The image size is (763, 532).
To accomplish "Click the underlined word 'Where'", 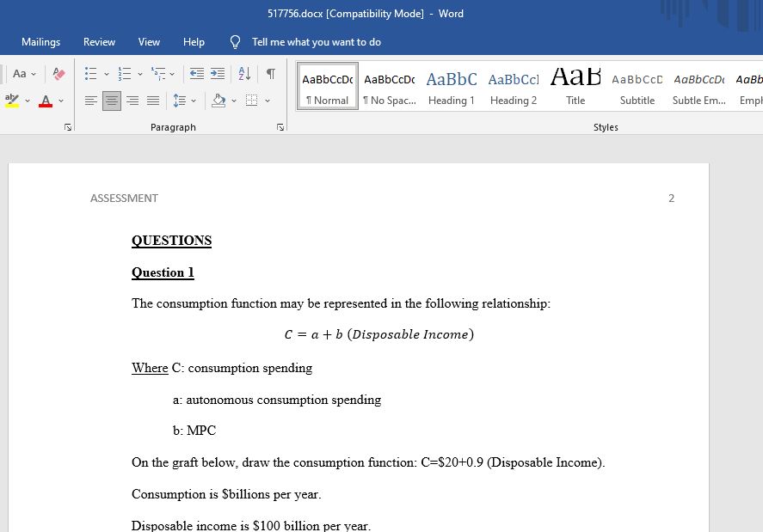I will pyautogui.click(x=150, y=368).
